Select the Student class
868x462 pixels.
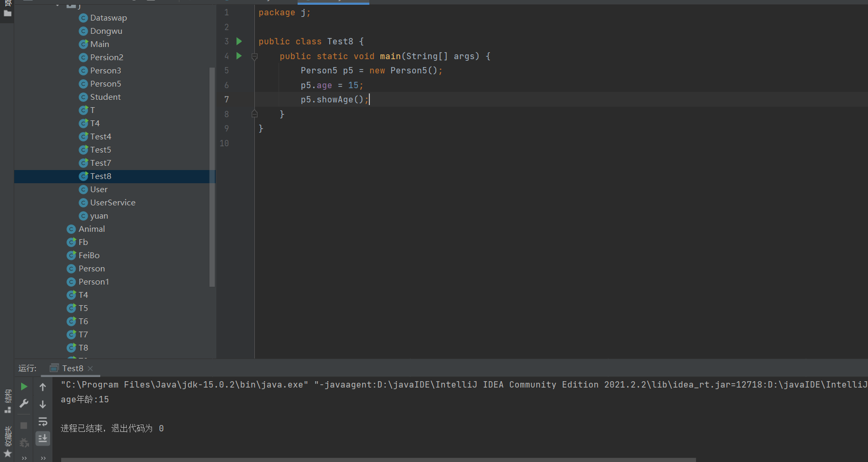106,97
